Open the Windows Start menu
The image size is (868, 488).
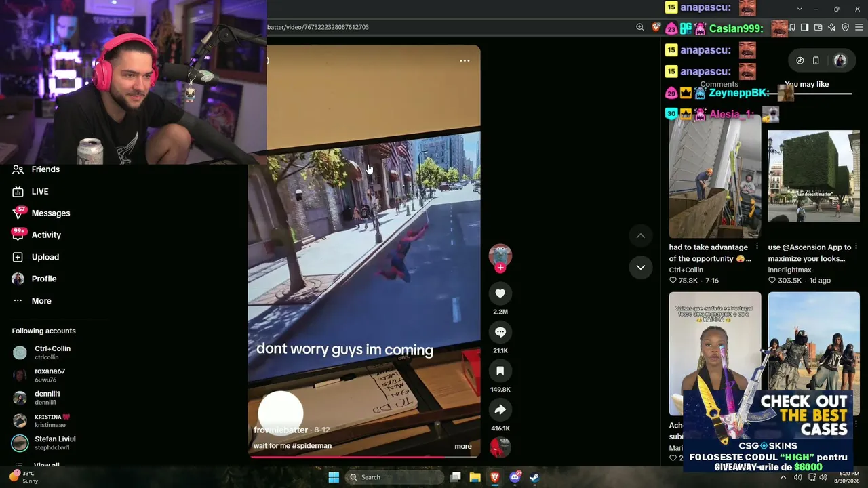[334, 477]
